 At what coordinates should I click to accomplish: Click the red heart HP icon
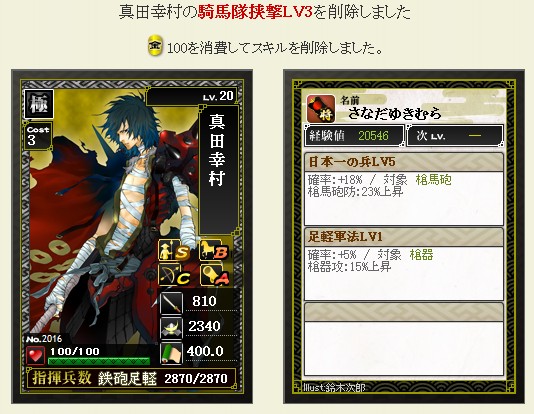[36, 356]
